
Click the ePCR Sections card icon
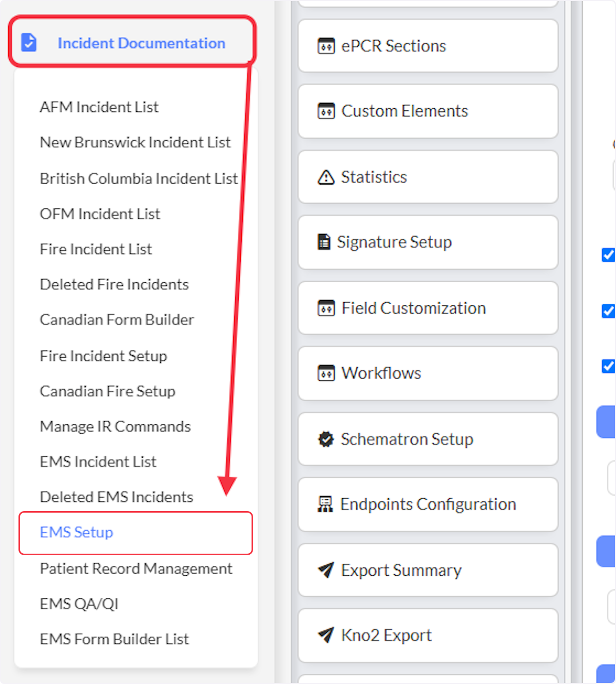[x=326, y=46]
